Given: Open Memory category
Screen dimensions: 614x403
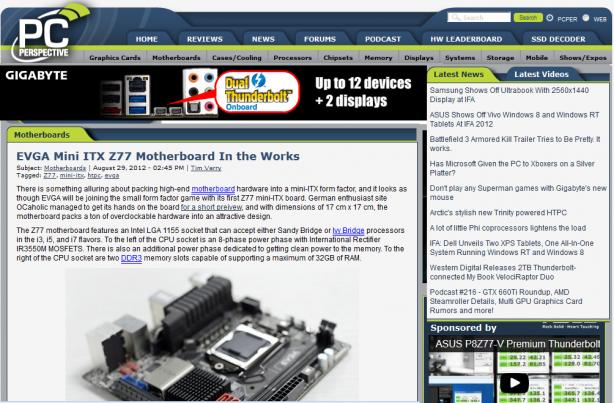Looking at the screenshot, I should pos(378,58).
